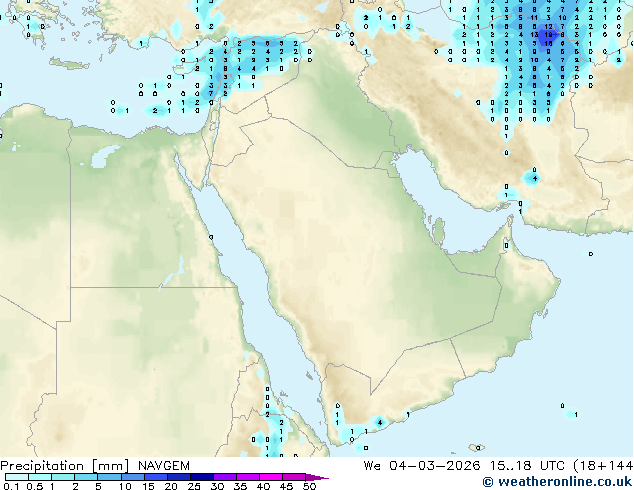Click the 40–45 mm legend color box
This screenshot has height=490, width=634.
(x=271, y=477)
